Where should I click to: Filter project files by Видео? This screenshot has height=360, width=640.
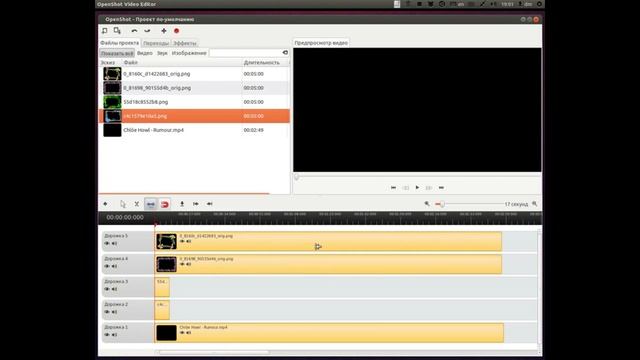click(x=145, y=53)
